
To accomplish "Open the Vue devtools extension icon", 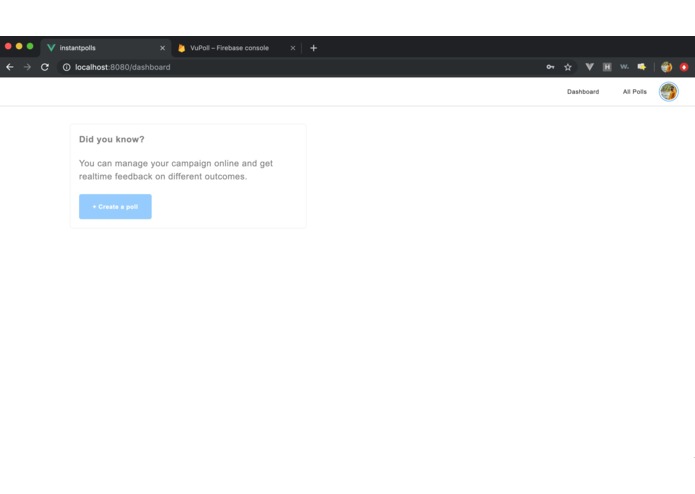I will 589,67.
